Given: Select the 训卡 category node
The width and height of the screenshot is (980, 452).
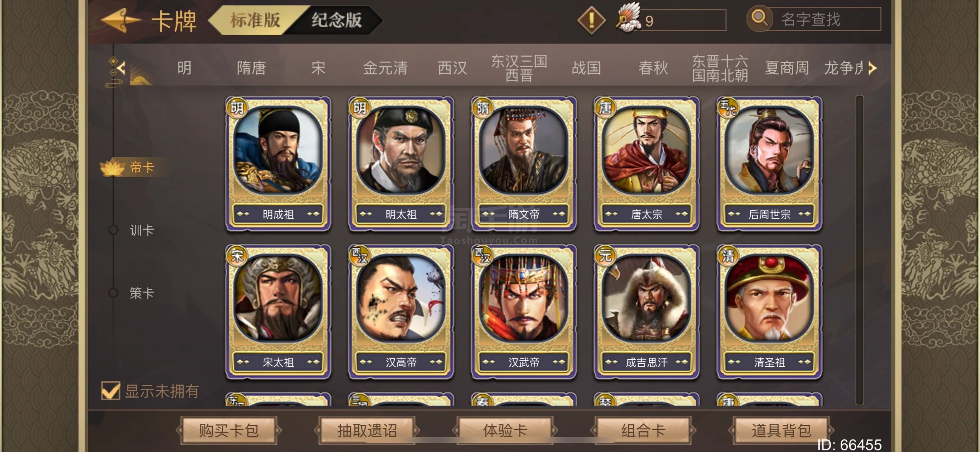Looking at the screenshot, I should click(x=133, y=230).
